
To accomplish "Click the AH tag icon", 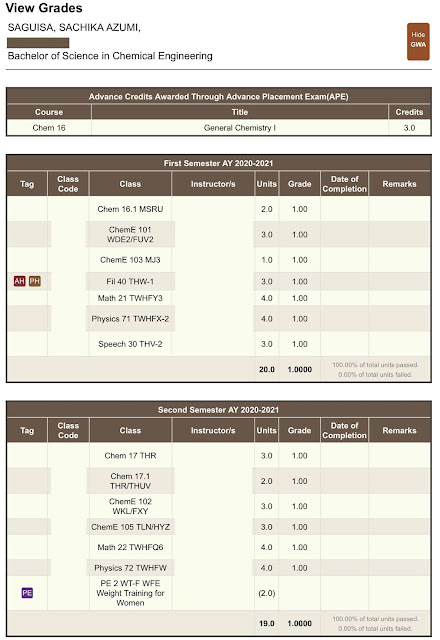I will (20, 281).
